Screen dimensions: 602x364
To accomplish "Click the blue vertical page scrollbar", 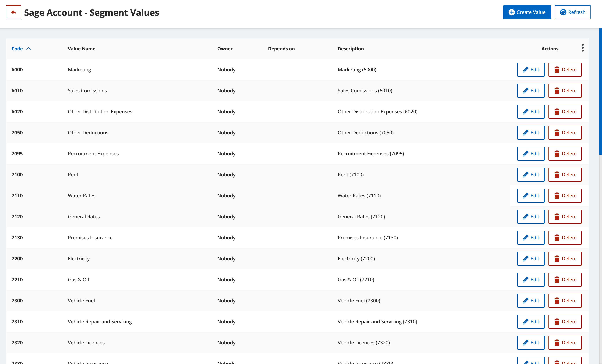I will (600, 92).
